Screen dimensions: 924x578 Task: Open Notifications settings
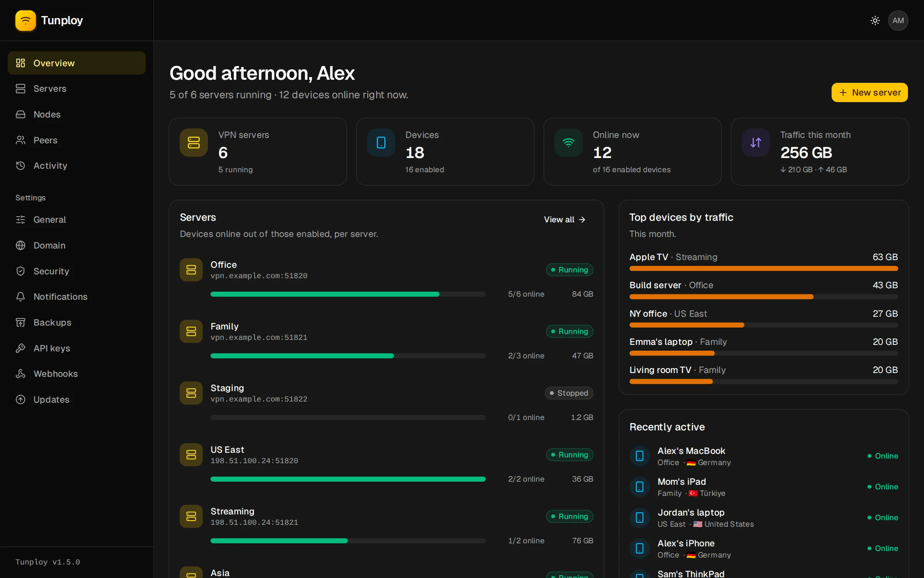click(77, 297)
